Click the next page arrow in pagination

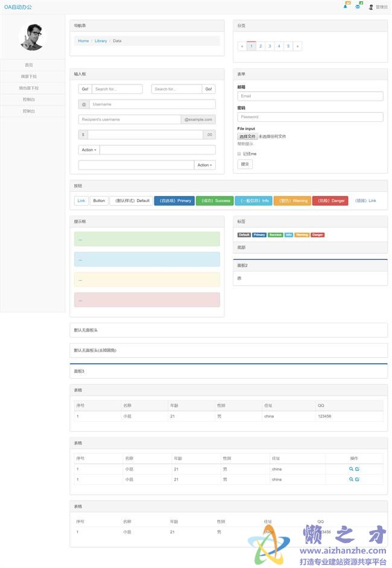pos(297,46)
